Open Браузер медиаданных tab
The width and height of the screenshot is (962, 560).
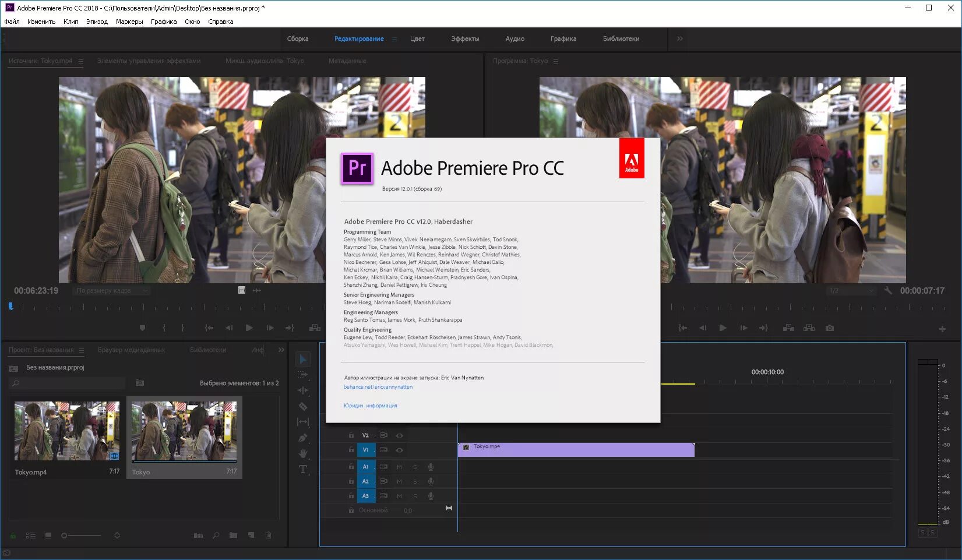coord(131,350)
